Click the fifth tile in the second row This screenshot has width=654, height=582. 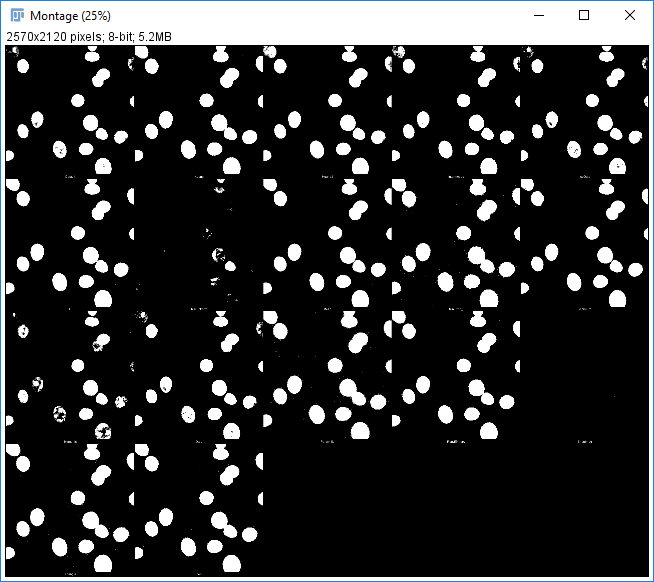coord(584,243)
